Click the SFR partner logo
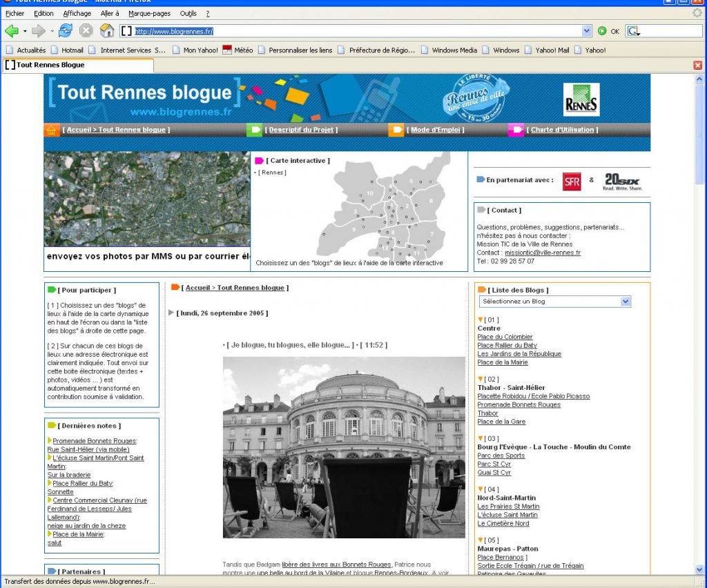 [571, 182]
